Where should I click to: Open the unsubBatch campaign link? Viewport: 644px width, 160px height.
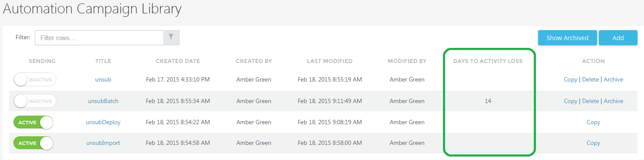[103, 101]
